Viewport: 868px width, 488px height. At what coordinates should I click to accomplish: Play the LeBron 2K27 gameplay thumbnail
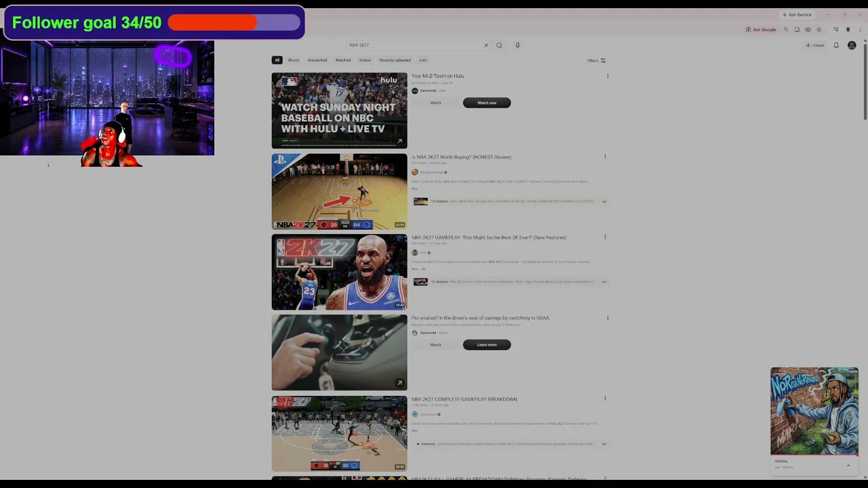pyautogui.click(x=339, y=272)
